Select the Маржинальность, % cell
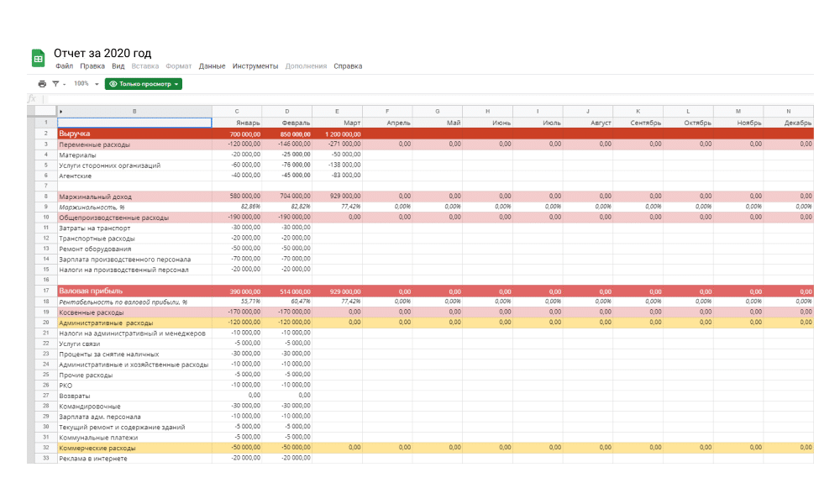The image size is (840, 504). [134, 207]
